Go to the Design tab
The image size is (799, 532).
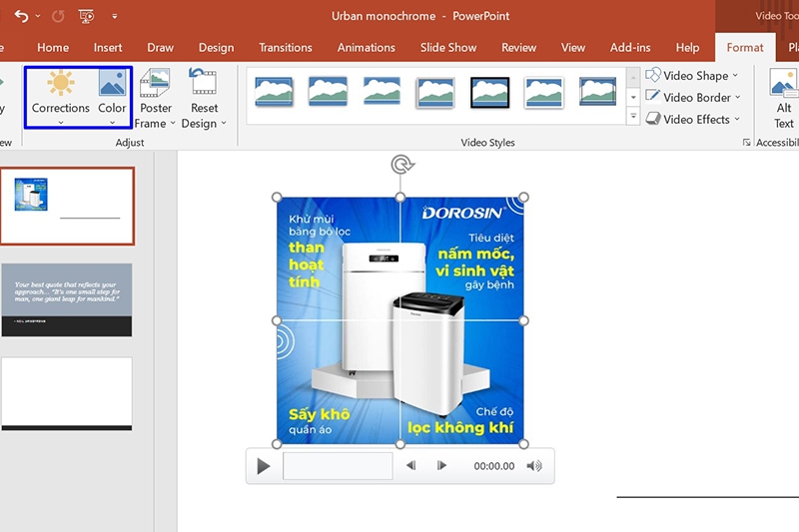(x=216, y=47)
